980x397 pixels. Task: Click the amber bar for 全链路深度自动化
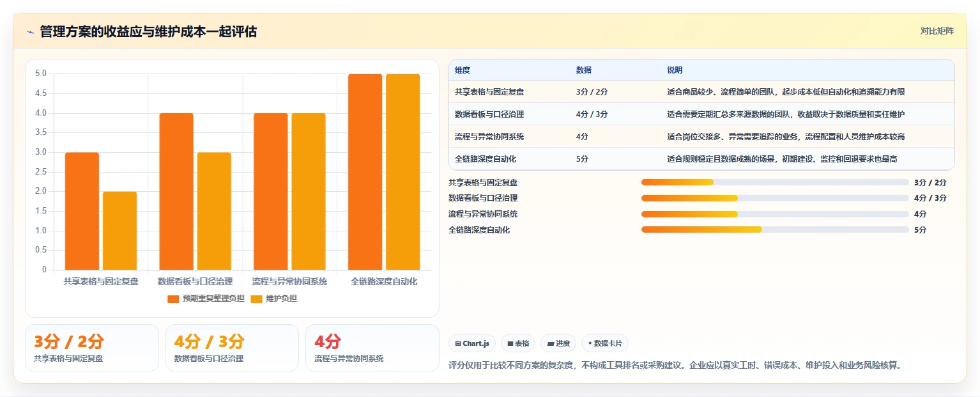click(x=403, y=172)
